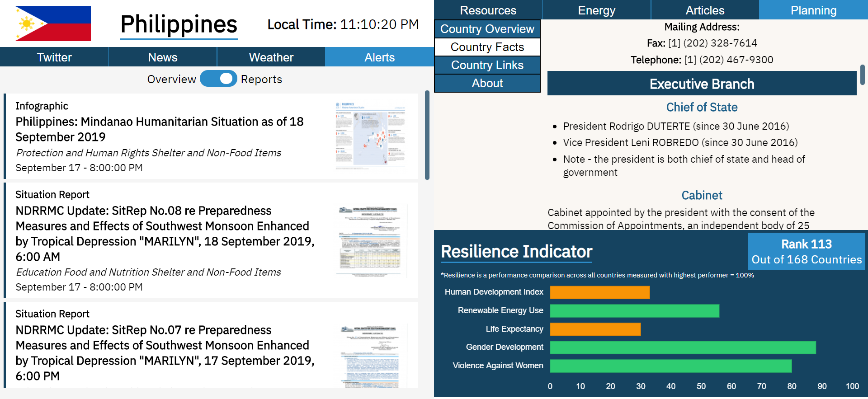Open Country Links menu item
The width and height of the screenshot is (868, 399).
click(x=487, y=65)
